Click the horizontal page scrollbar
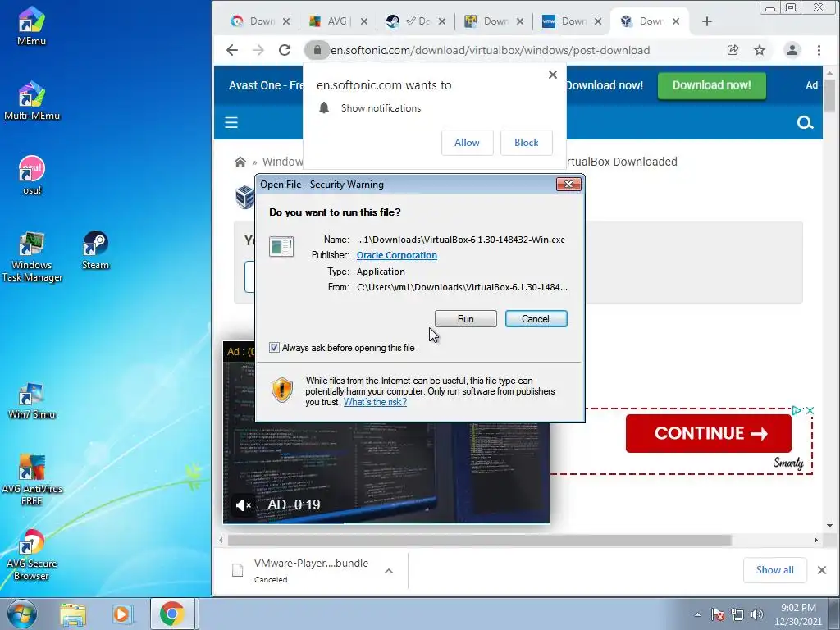Image resolution: width=840 pixels, height=630 pixels. tap(479, 540)
